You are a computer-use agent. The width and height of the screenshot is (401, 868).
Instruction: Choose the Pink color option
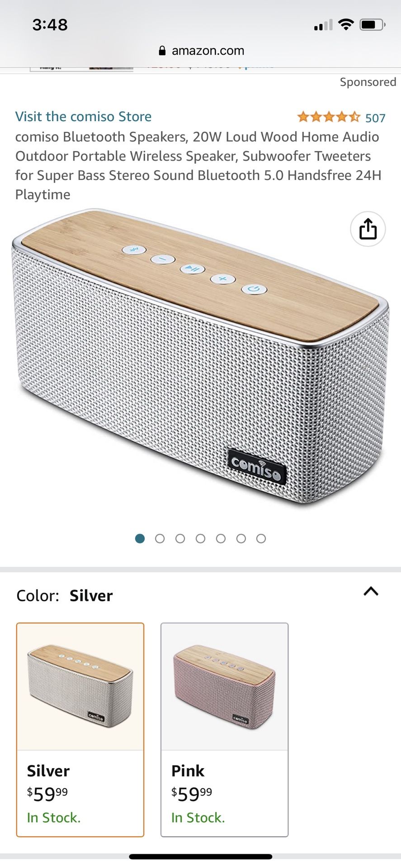coord(225,730)
